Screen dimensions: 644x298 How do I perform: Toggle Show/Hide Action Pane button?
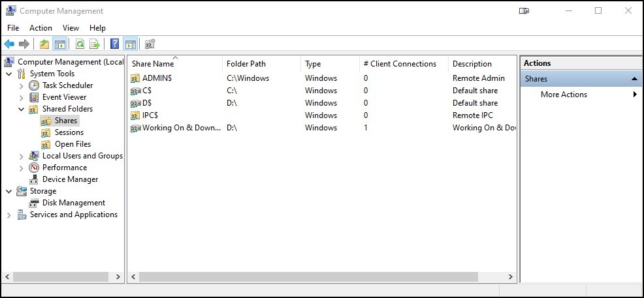(130, 44)
